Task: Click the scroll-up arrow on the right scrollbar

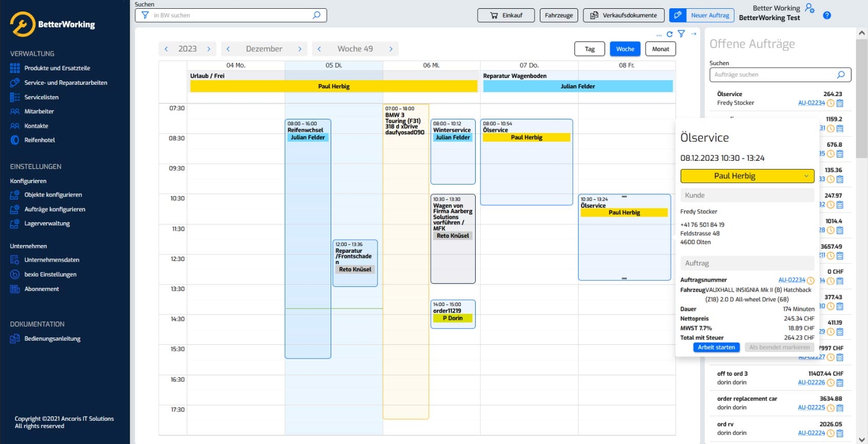Action: (x=862, y=33)
